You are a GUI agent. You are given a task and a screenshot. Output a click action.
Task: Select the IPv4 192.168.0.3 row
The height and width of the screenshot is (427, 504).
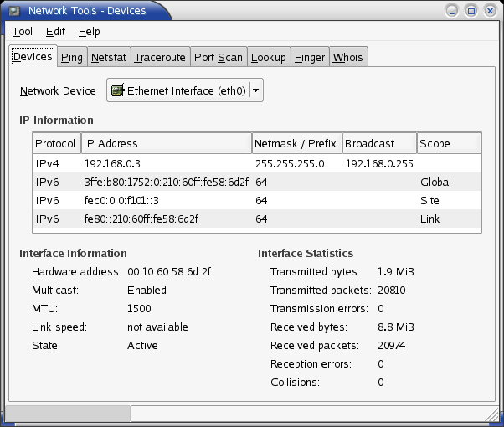pyautogui.click(x=257, y=163)
